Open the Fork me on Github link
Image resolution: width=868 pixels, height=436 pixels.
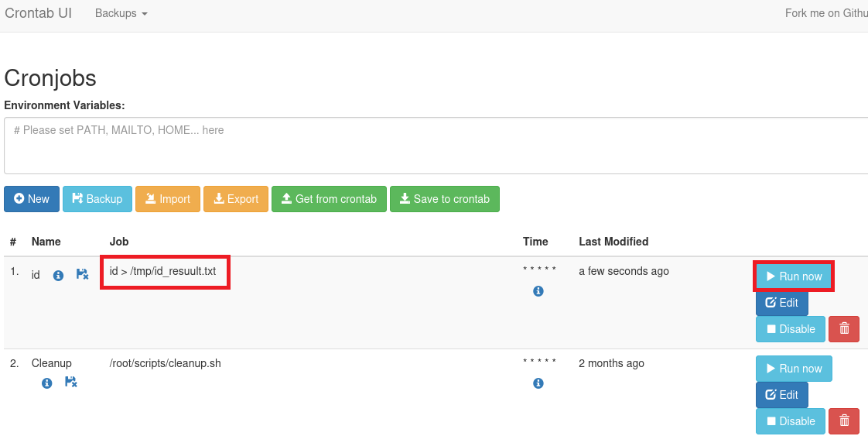point(825,14)
